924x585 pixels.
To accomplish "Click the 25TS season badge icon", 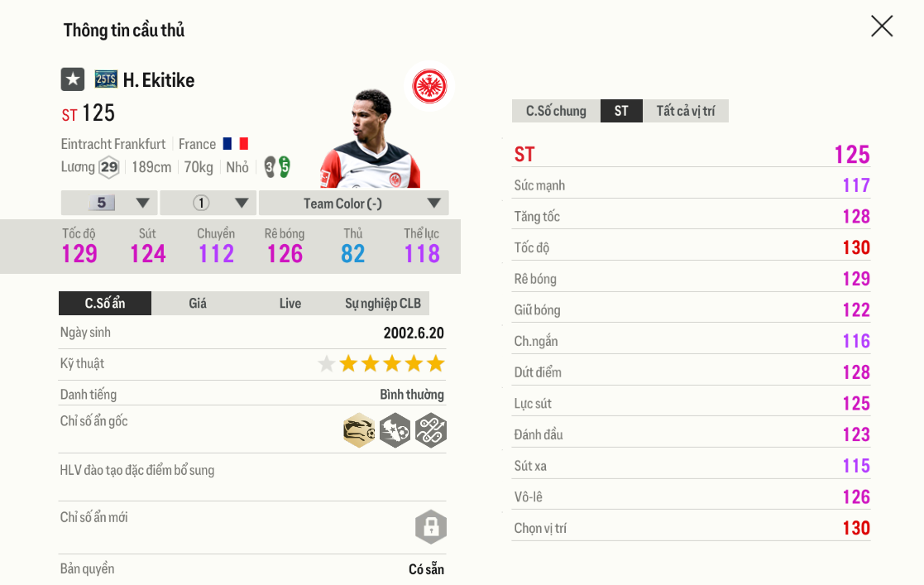I will (106, 79).
